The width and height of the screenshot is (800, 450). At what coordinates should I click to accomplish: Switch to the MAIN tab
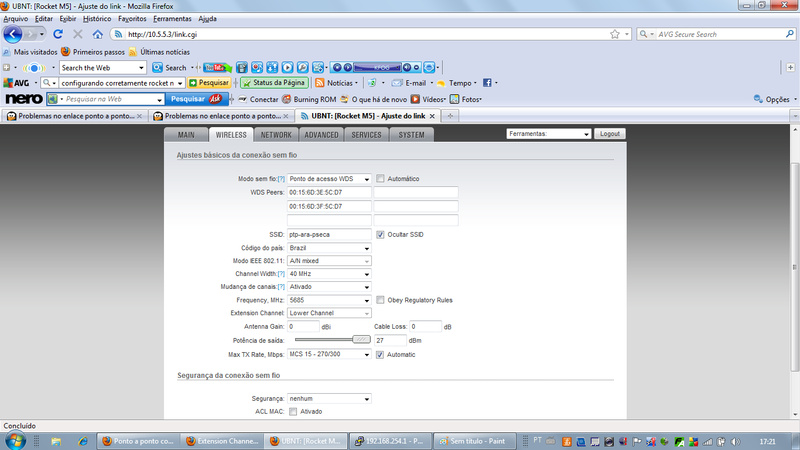click(x=186, y=135)
